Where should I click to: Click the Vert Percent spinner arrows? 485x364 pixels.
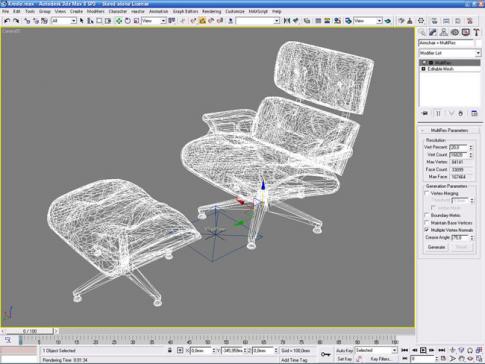(x=471, y=147)
